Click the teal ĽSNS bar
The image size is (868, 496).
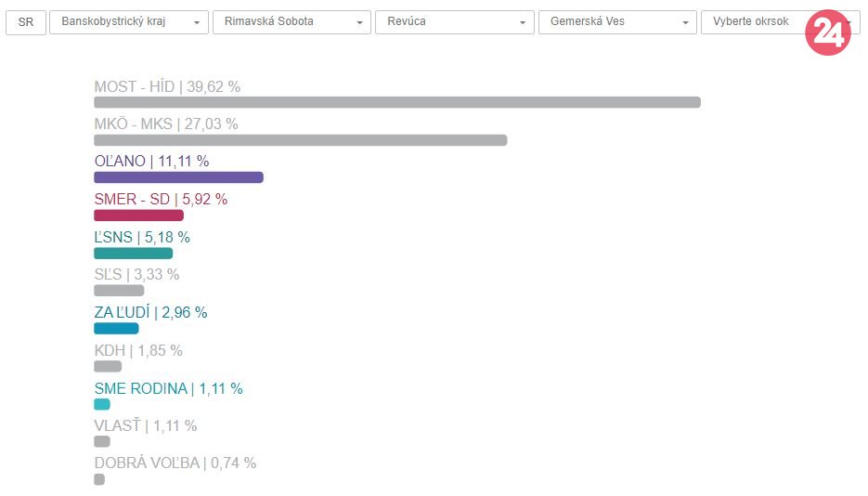tap(133, 254)
